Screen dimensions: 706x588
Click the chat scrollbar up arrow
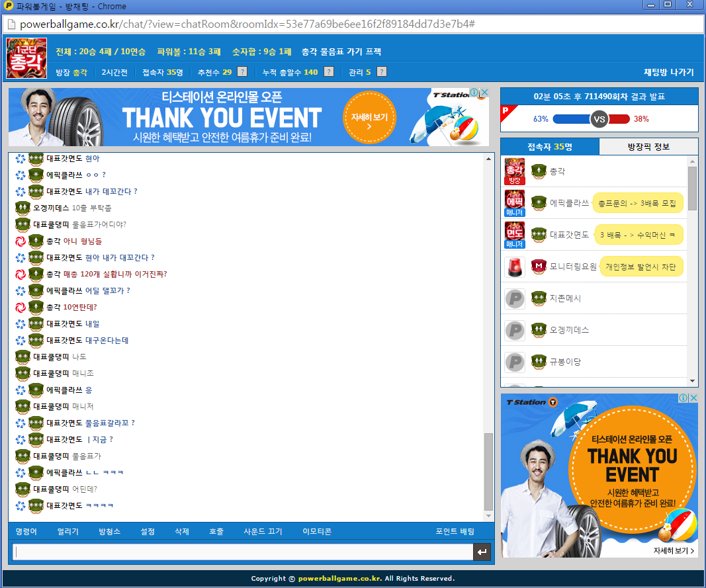[x=488, y=159]
